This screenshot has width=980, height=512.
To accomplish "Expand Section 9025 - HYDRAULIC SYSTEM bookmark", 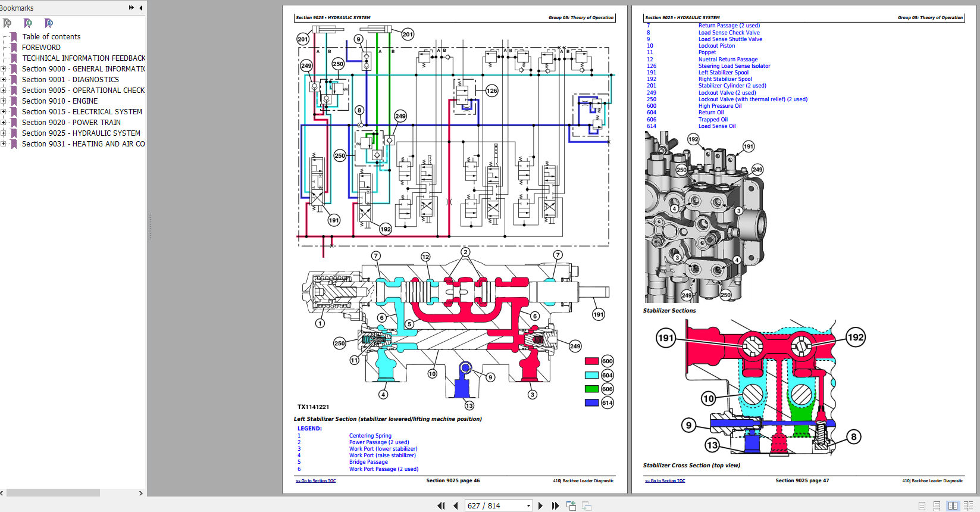I will coord(3,133).
